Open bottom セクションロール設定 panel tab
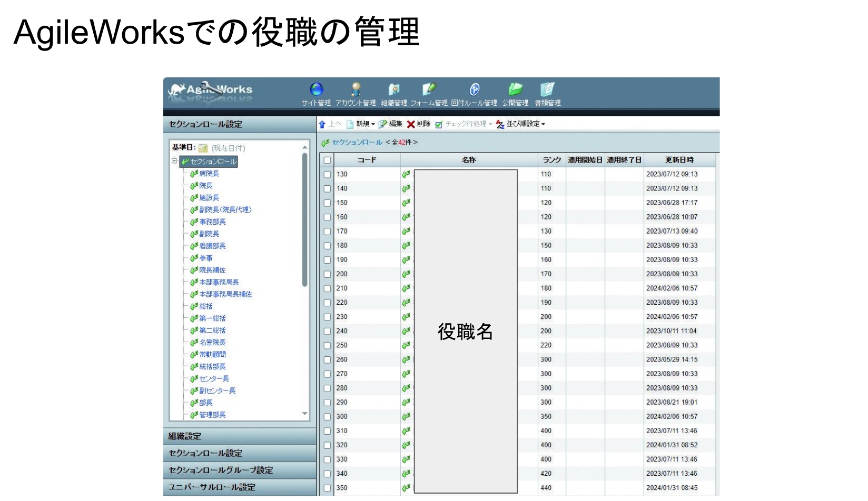 pyautogui.click(x=240, y=453)
